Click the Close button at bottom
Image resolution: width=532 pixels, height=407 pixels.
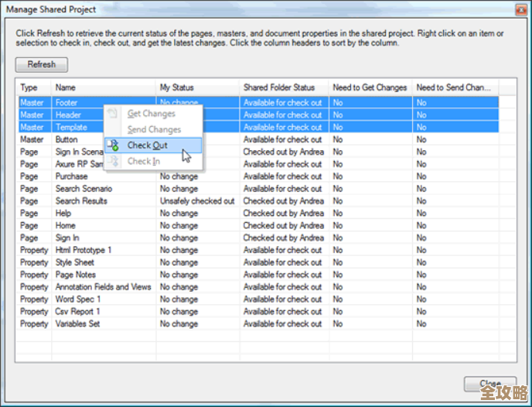[489, 384]
